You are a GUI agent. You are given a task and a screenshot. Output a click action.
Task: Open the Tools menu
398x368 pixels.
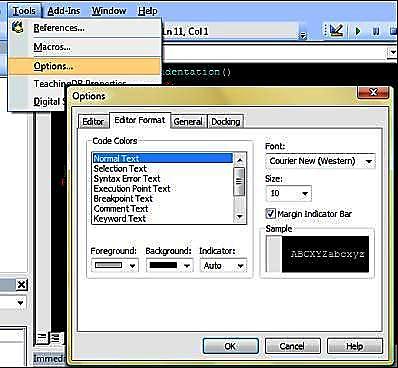tap(24, 11)
